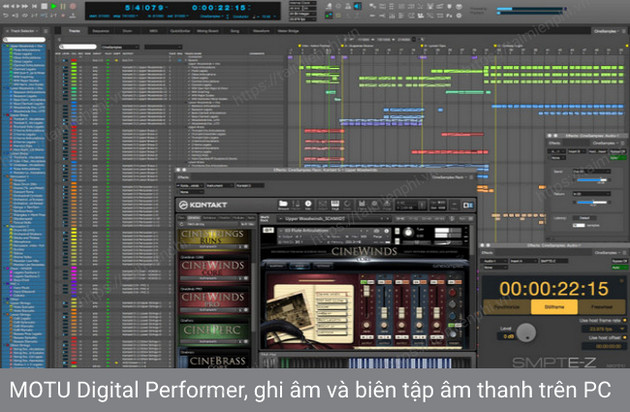Click the Fx icon in top toolbar
The width and height of the screenshot is (630, 412).
pos(449,15)
